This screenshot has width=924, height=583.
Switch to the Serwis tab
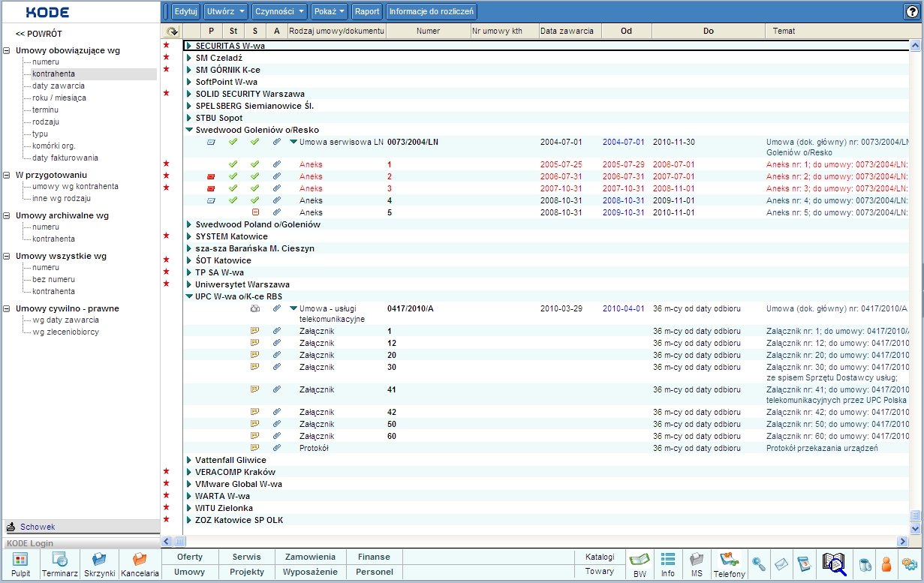(247, 557)
